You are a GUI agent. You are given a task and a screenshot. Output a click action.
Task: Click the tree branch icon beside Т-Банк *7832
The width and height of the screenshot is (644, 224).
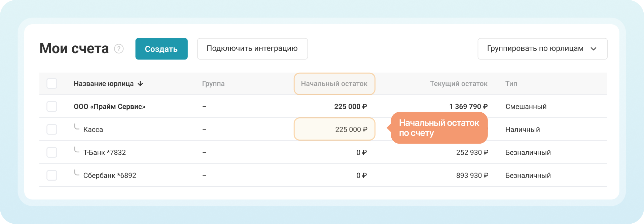77,150
